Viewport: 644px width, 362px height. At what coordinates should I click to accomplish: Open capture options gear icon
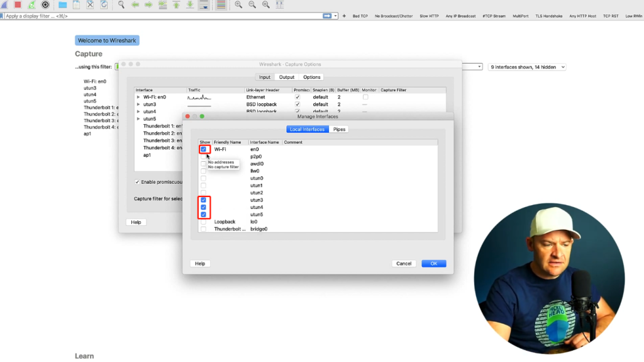[x=45, y=4]
